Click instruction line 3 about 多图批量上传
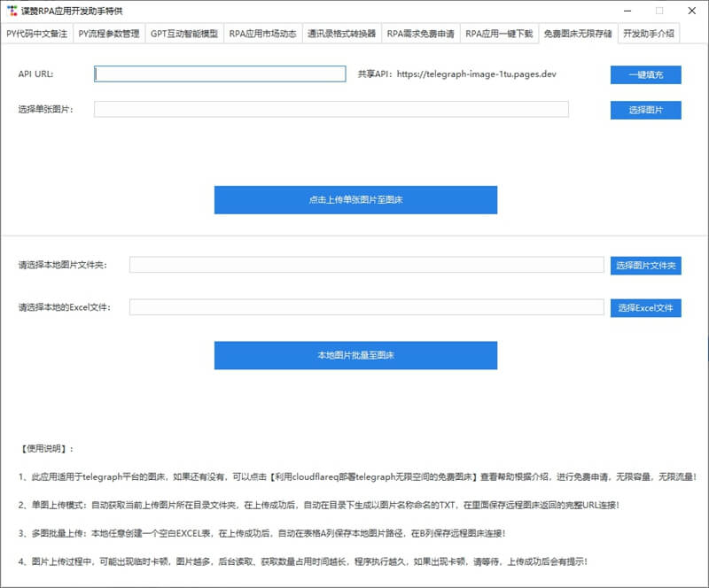Screen dimensions: 709x588 pyautogui.click(x=261, y=533)
